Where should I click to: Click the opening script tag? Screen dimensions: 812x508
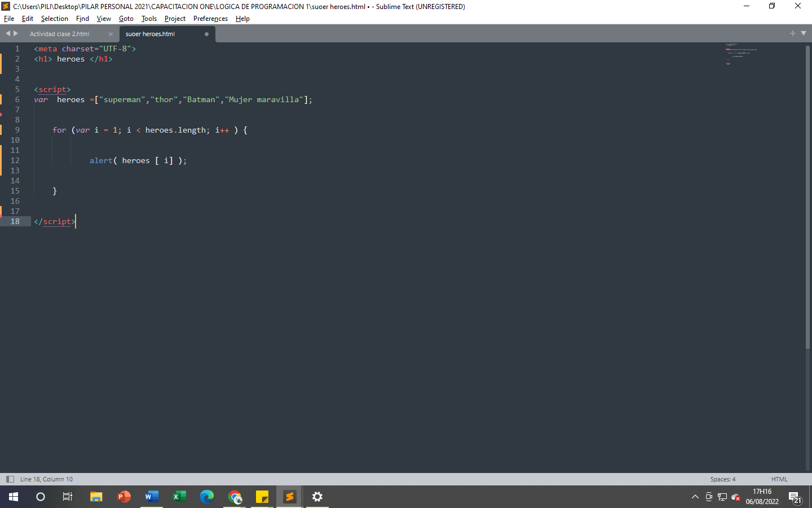(52, 89)
